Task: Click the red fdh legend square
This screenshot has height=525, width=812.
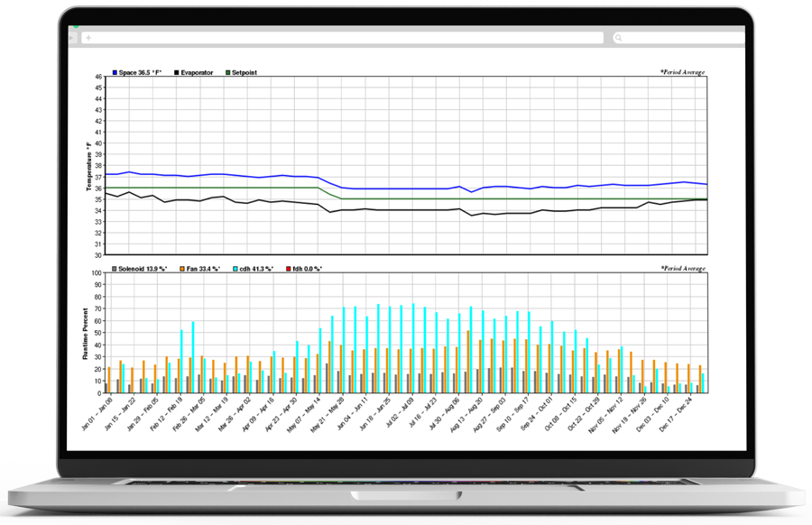Action: click(288, 269)
